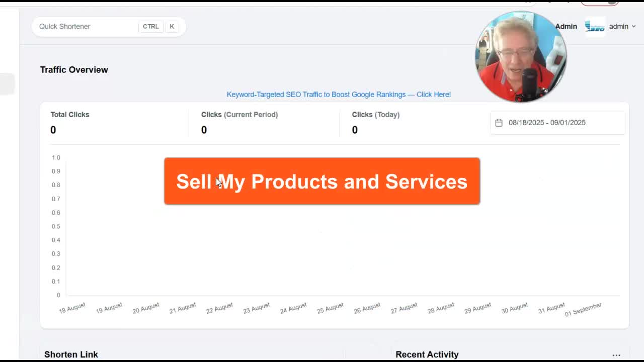Screen dimensions: 644x362
Task: Click the Admin label in header
Action: [x=566, y=27]
